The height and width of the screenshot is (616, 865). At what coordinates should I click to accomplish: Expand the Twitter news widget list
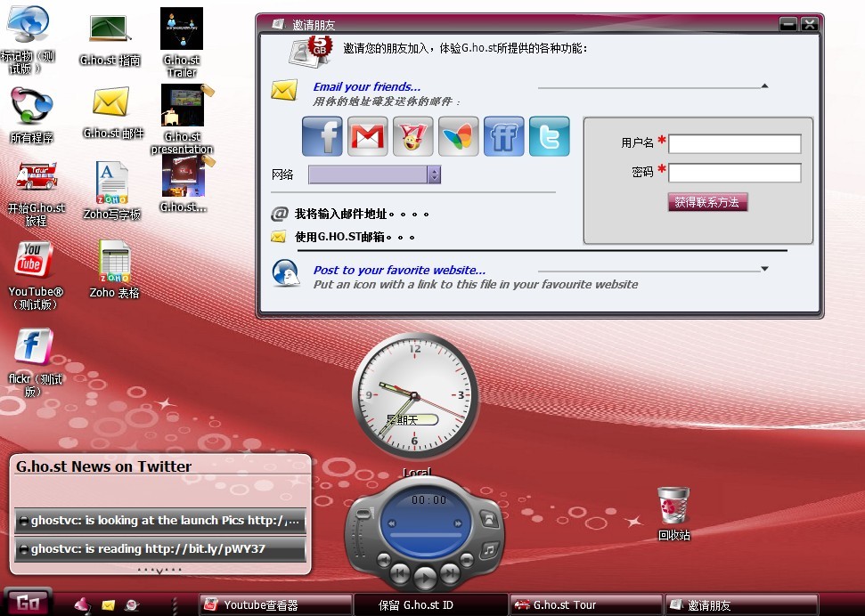pyautogui.click(x=160, y=570)
